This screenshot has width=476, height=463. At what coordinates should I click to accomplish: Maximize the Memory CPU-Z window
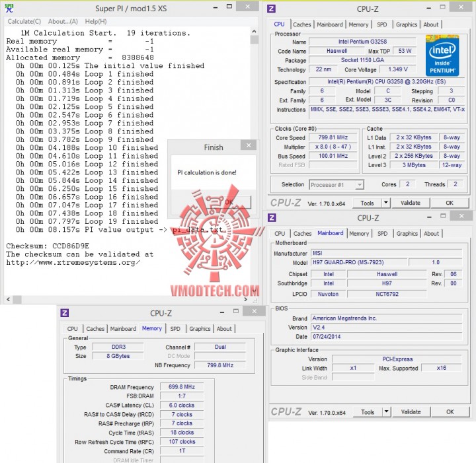(236, 311)
